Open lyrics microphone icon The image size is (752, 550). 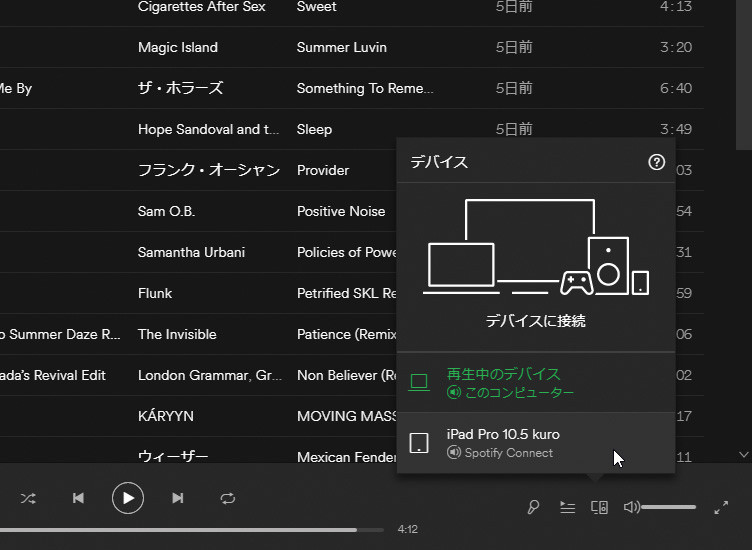point(533,507)
